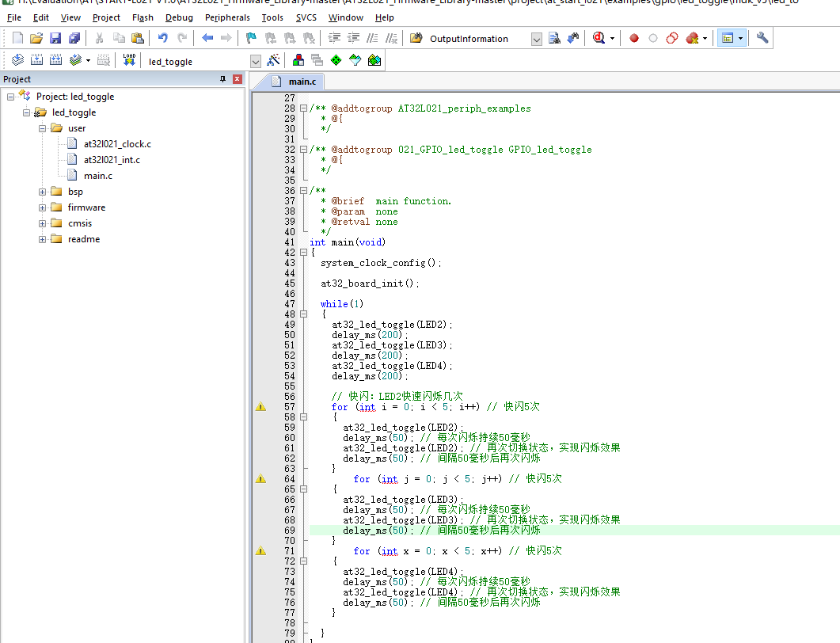Image resolution: width=840 pixels, height=643 pixels.
Task: Click the Translate file icon in the build toolbar
Action: (x=17, y=60)
